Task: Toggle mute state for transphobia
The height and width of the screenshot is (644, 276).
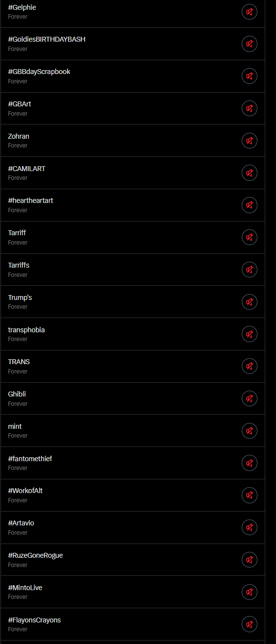Action: pyautogui.click(x=250, y=334)
